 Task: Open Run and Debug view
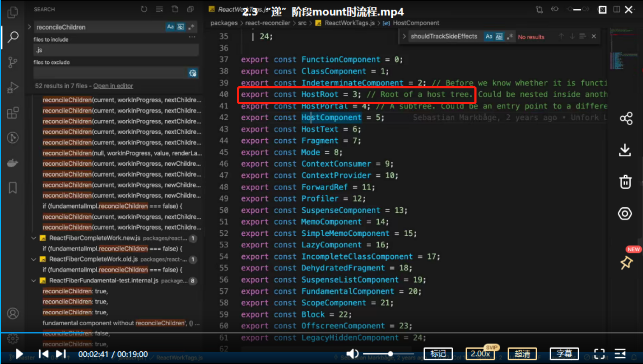[x=13, y=87]
